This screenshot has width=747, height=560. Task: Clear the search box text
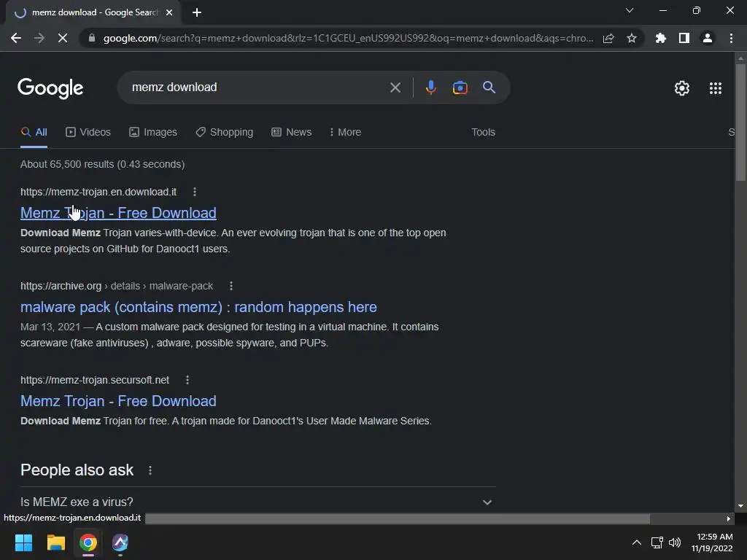pos(395,87)
